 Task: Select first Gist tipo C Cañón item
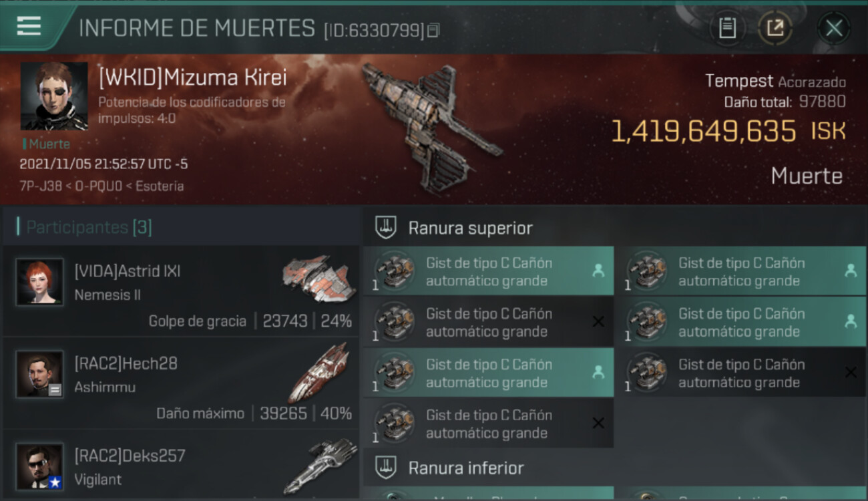pyautogui.click(x=488, y=271)
